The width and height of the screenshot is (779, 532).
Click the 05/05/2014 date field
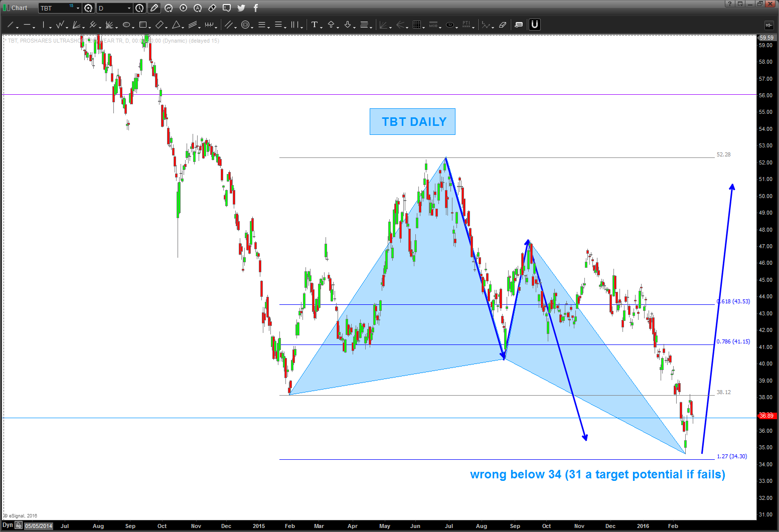click(39, 526)
